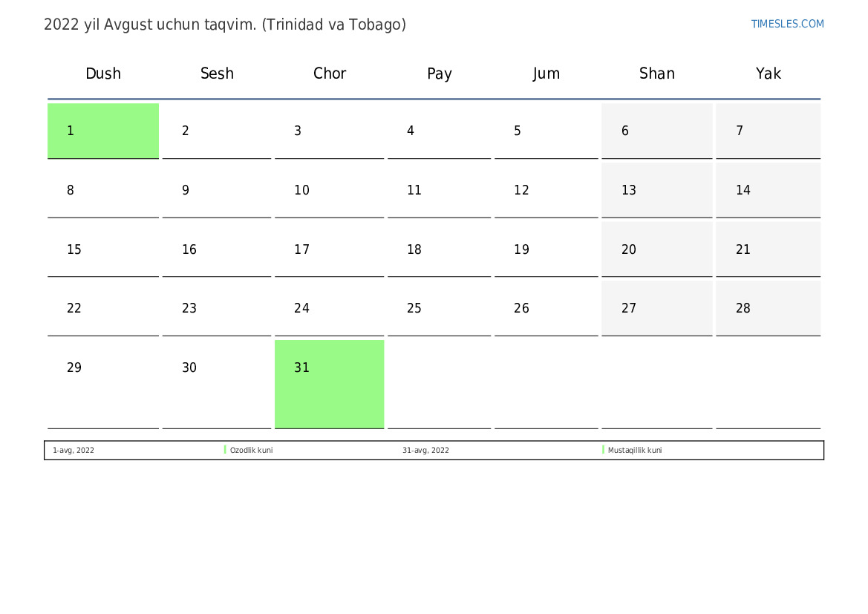Click the green marker beside Mustaqillik kuni

[604, 450]
